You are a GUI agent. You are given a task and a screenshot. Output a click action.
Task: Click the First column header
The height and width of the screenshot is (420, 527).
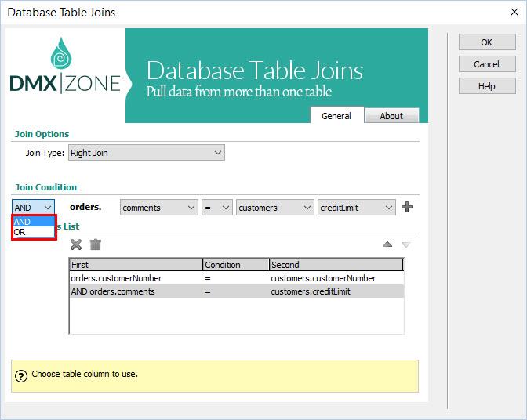coord(136,265)
